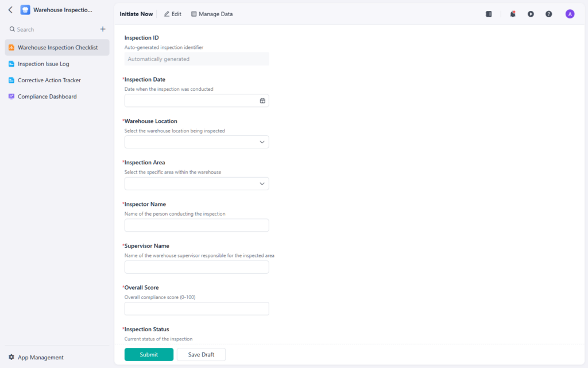588x368 pixels.
Task: Click the notebook icon in top bar
Action: 489,14
